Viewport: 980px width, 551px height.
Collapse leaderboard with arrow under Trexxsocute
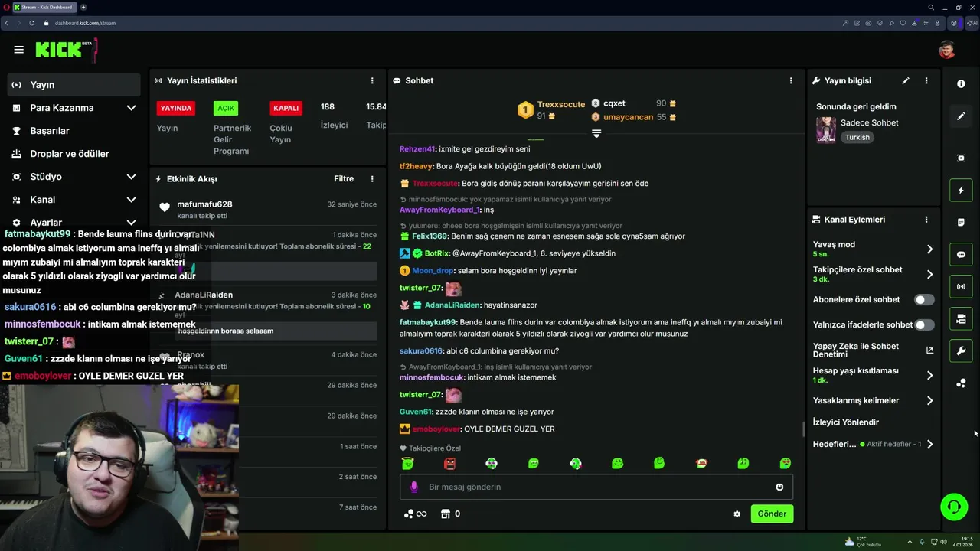tap(596, 133)
